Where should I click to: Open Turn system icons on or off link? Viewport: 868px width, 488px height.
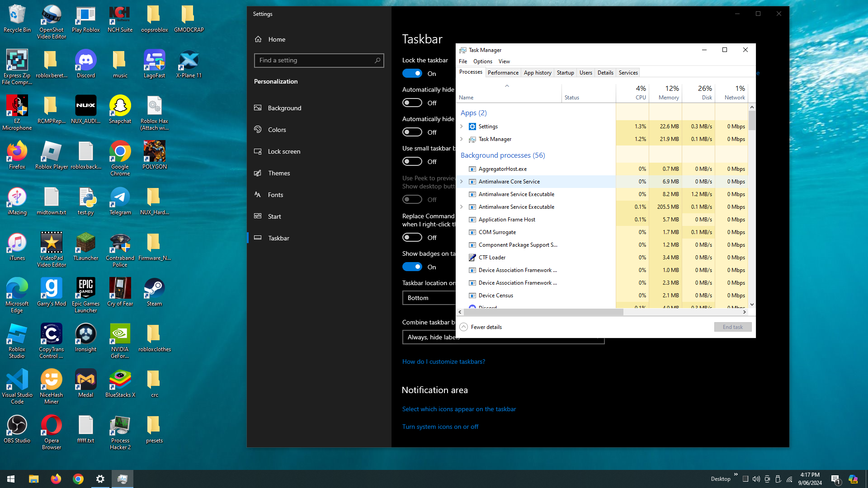click(440, 427)
